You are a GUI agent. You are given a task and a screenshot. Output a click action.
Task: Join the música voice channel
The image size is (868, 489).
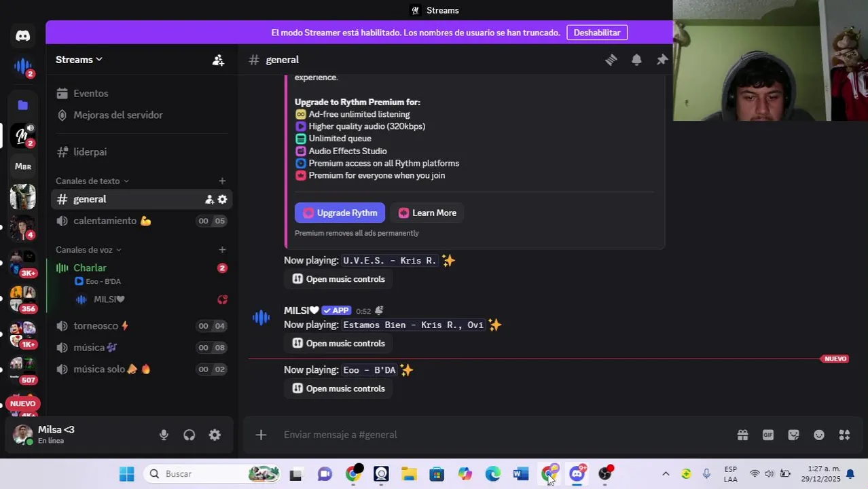tap(141, 348)
